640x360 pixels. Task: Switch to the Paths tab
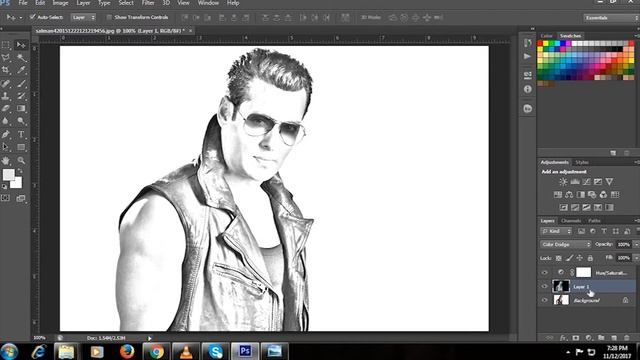tap(594, 221)
